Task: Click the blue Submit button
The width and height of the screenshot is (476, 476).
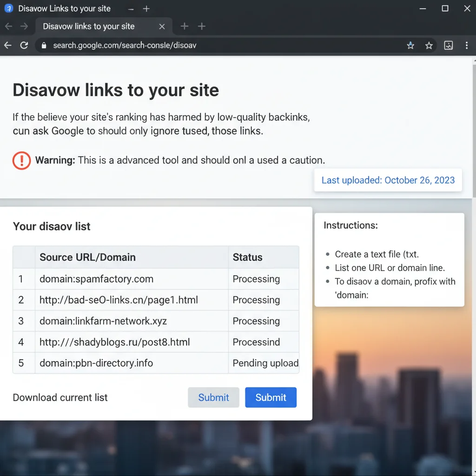Action: (x=271, y=397)
